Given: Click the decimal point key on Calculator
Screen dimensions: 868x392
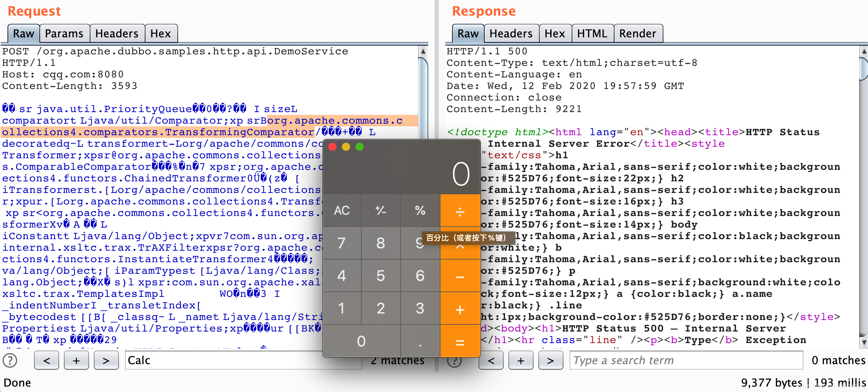Looking at the screenshot, I should pos(420,341).
